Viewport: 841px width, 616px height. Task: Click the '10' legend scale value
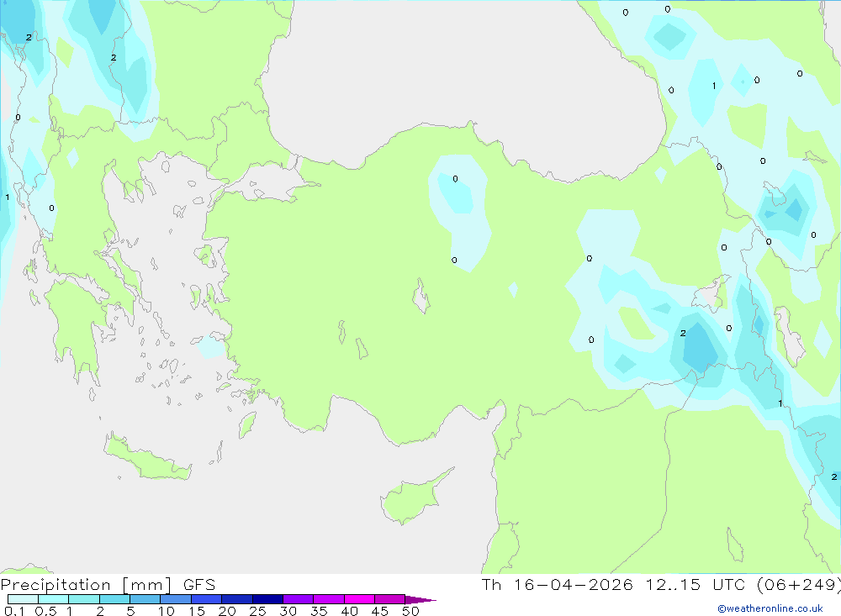pos(167,611)
